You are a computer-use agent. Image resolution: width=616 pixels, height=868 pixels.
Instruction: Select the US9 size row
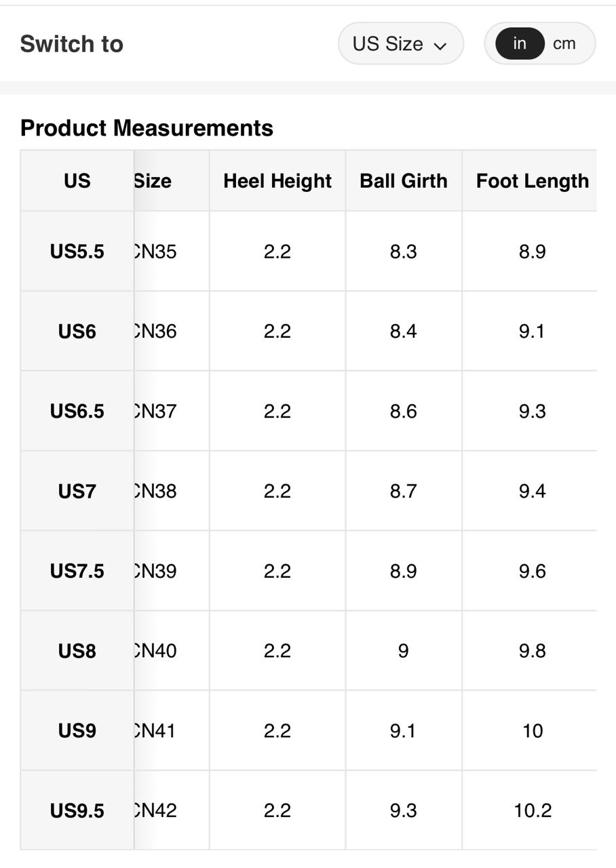[77, 731]
